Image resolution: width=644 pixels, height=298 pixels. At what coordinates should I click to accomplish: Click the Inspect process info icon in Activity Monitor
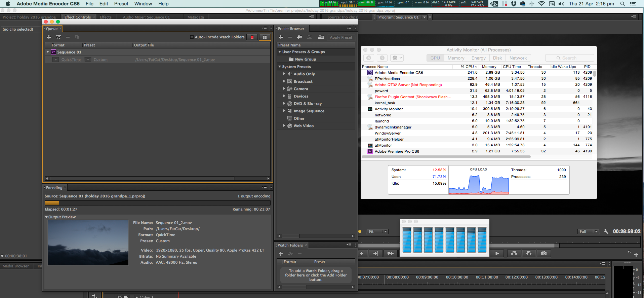382,58
